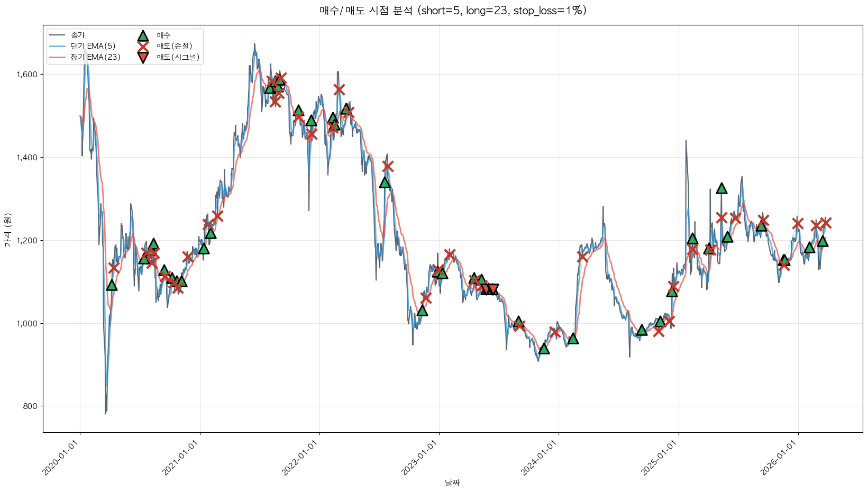
Task: Click the first buy marker after the 2020 crash
Action: 112,285
